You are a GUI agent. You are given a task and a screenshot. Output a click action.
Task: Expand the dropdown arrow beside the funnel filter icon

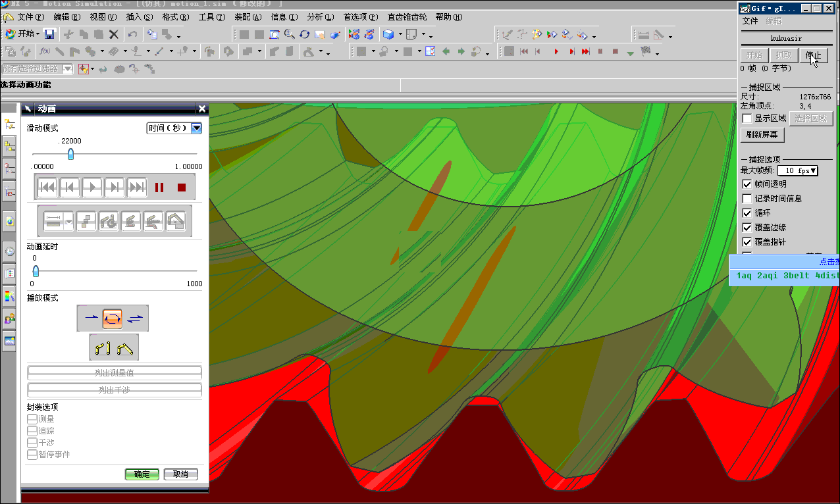pyautogui.click(x=93, y=69)
